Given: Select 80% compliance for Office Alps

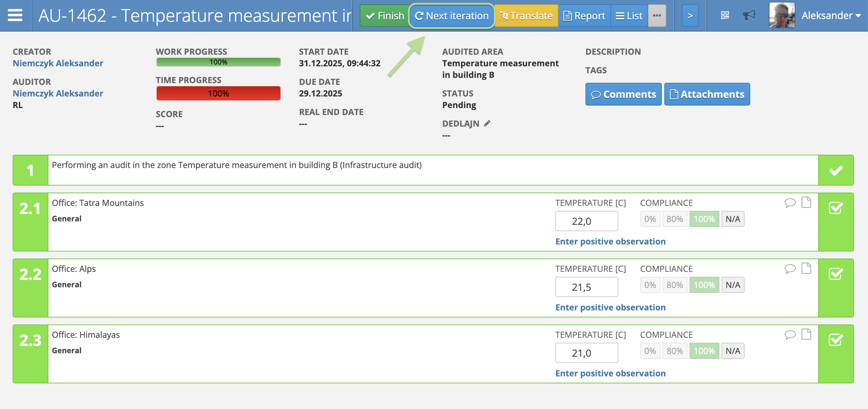Looking at the screenshot, I should (674, 285).
